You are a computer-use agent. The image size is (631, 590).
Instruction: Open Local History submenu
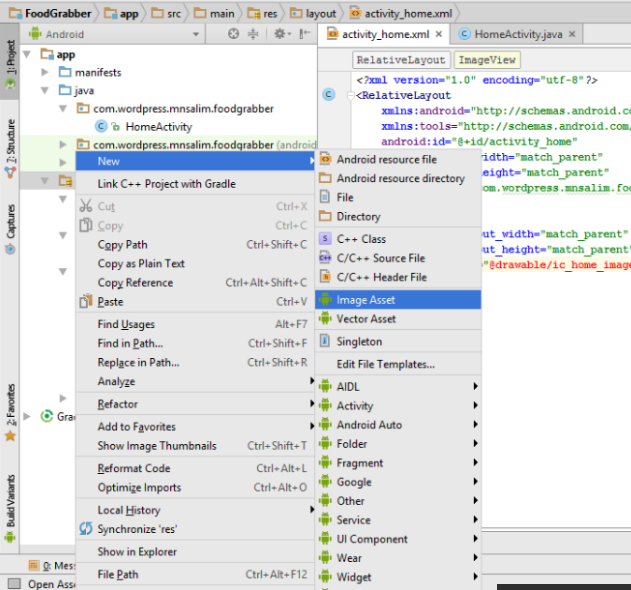pos(195,510)
